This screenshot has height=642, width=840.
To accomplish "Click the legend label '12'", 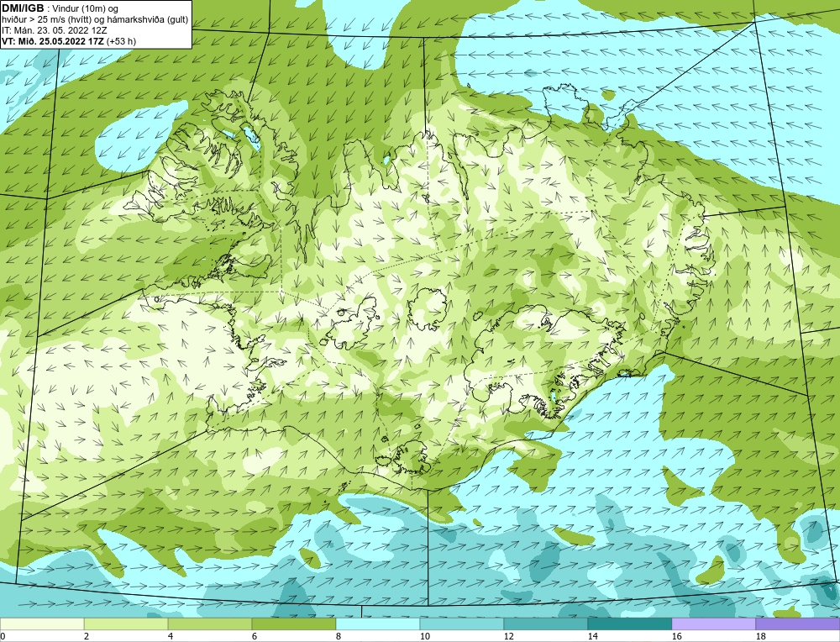I will pos(509,636).
